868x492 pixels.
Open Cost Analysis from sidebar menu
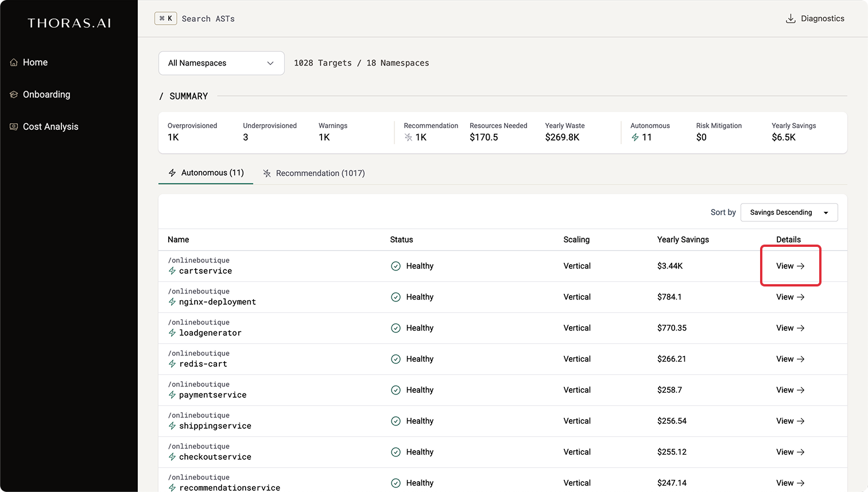(x=51, y=127)
